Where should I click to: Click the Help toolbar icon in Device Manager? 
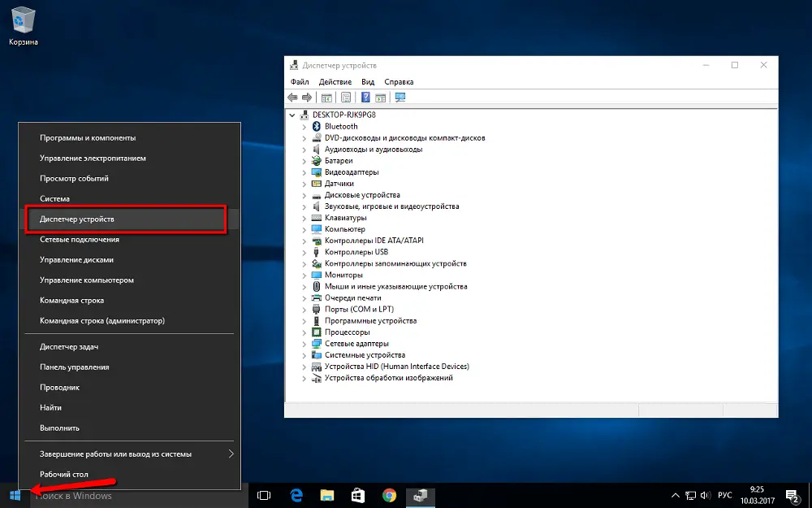tap(365, 98)
